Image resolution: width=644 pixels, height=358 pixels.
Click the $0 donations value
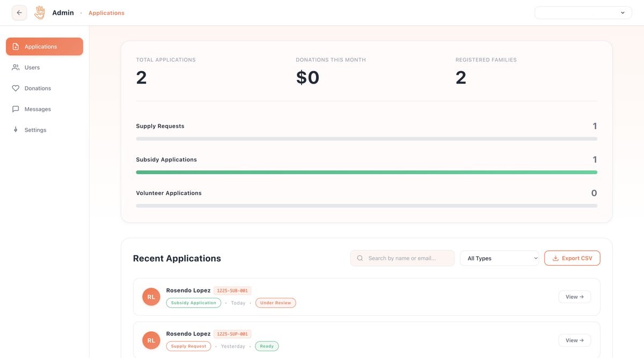pyautogui.click(x=308, y=78)
